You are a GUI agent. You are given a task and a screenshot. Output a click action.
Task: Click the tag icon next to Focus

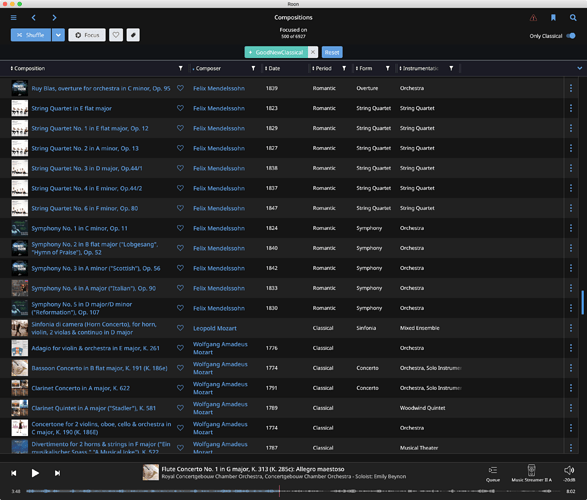133,35
